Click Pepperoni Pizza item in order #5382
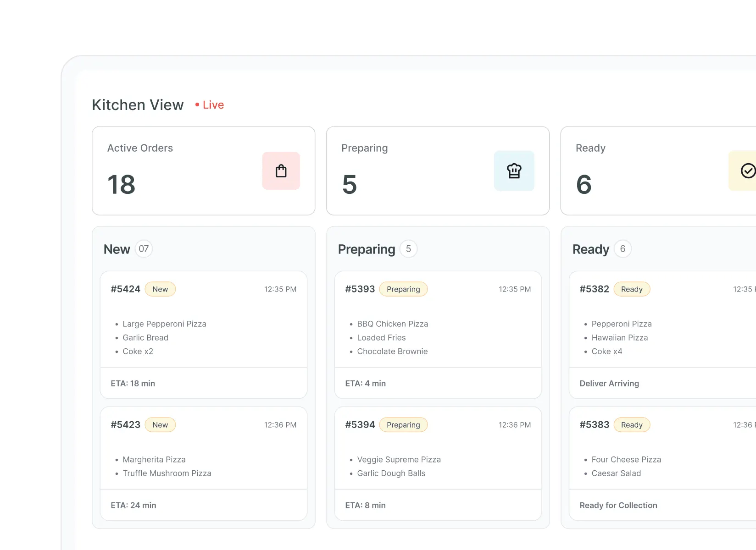 click(622, 324)
